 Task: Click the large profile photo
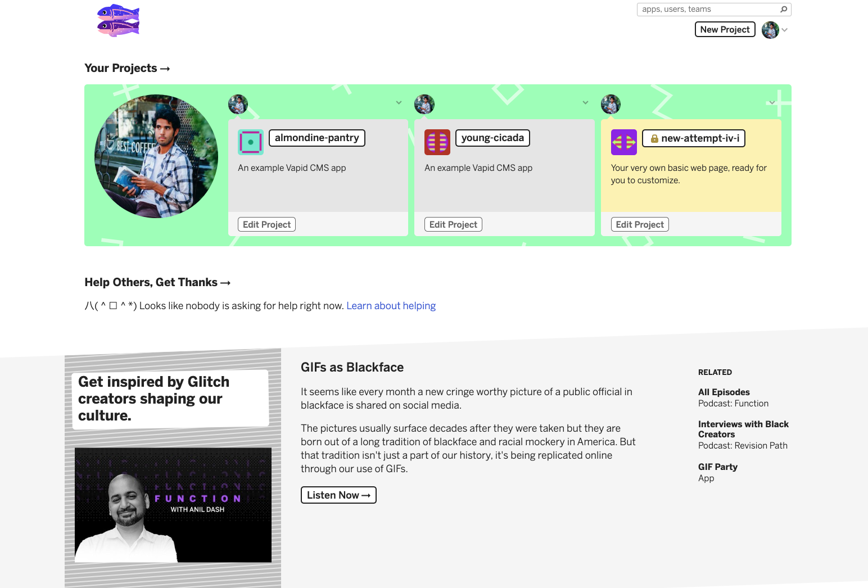tap(156, 156)
